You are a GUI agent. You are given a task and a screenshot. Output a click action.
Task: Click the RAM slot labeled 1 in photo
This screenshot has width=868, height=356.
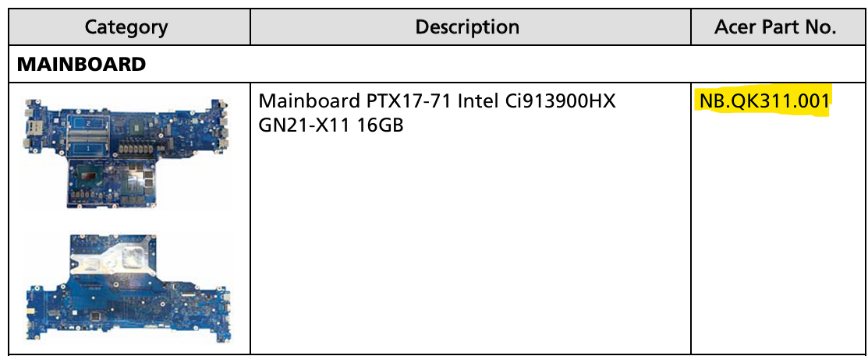89,148
